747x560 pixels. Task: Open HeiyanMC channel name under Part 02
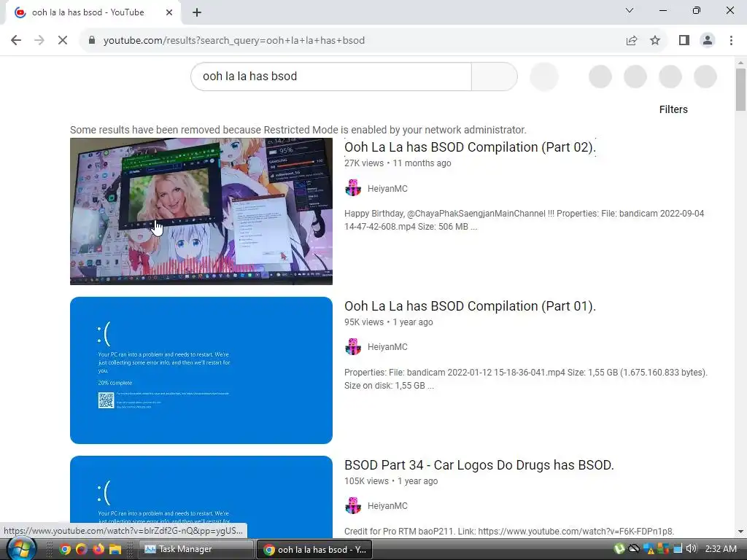(x=387, y=189)
